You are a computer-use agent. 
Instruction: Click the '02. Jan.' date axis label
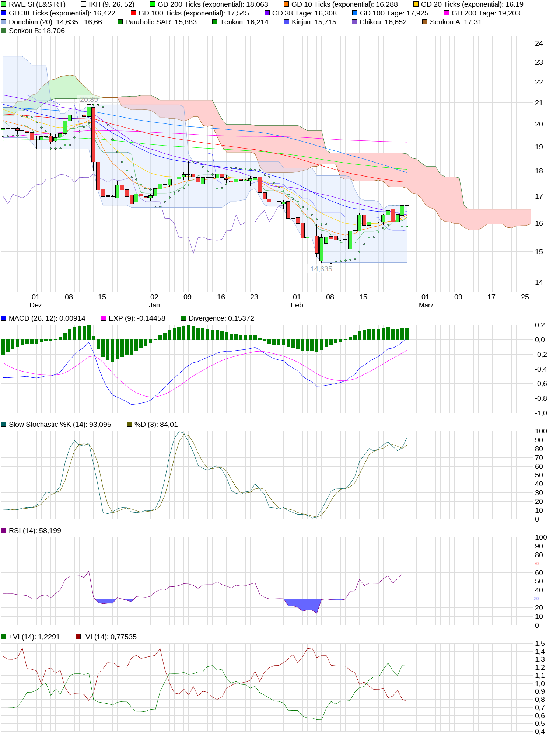click(x=155, y=301)
